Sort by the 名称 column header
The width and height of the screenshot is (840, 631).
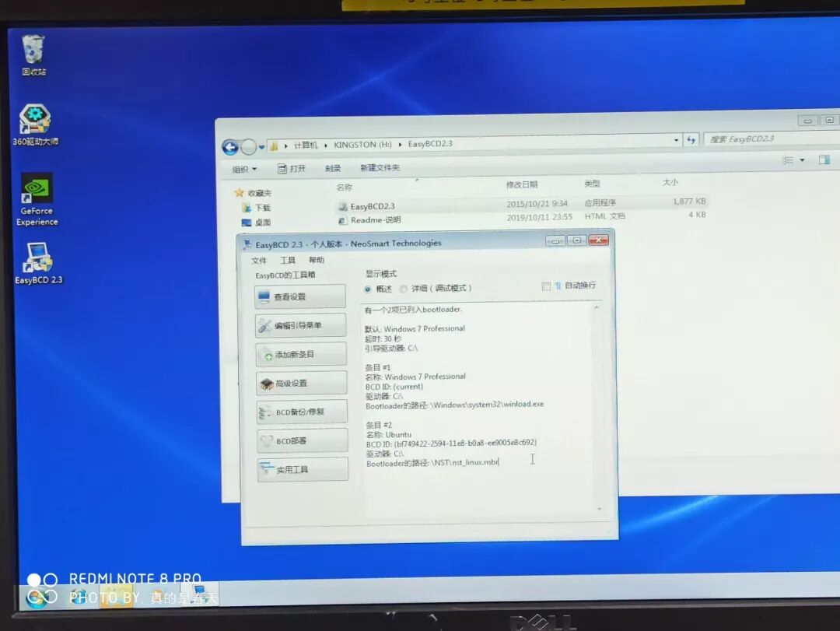coord(344,187)
